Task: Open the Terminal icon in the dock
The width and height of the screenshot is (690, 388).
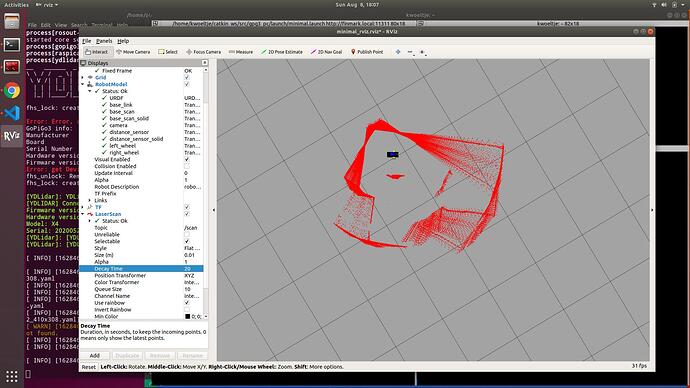Action: click(x=12, y=44)
